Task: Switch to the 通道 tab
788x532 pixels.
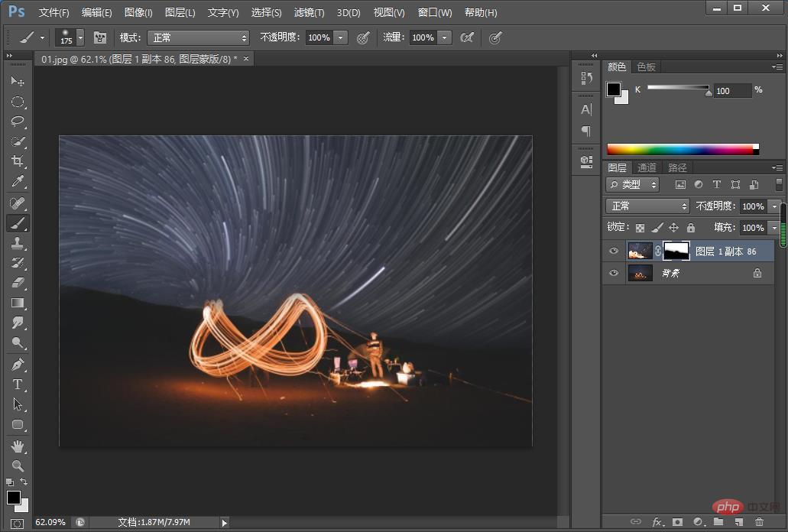Action: (647, 168)
